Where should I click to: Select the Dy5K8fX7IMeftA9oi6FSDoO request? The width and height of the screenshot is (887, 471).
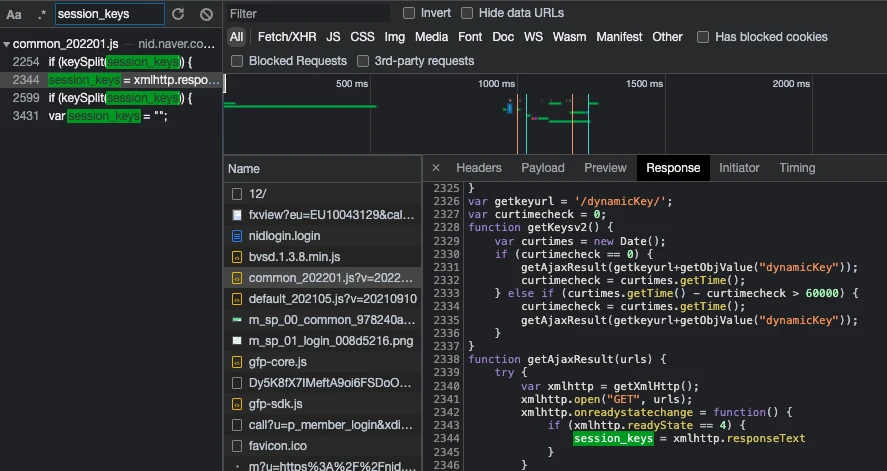click(x=322, y=383)
